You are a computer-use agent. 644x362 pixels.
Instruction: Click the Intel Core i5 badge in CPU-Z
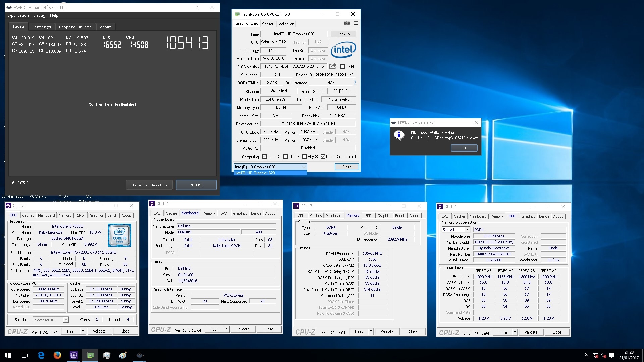[120, 235]
